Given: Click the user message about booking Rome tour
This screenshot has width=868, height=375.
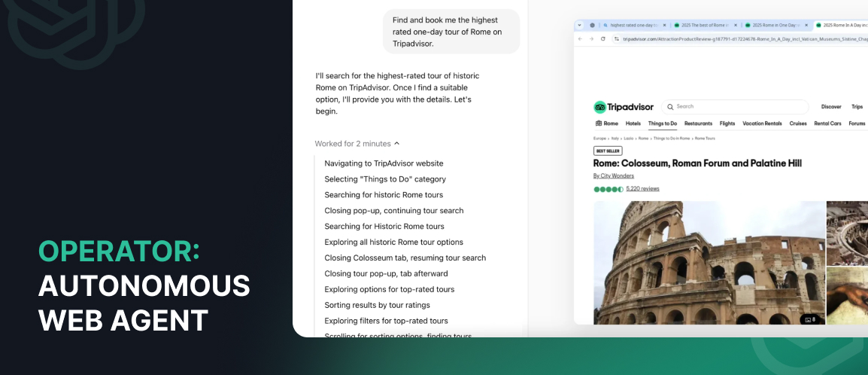Looking at the screenshot, I should click(451, 32).
